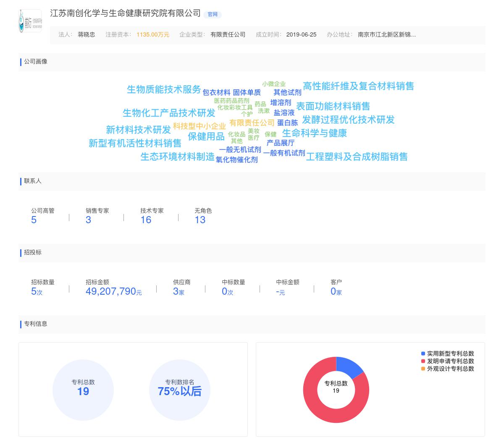This screenshot has height=446, width=504.
Task: View 客户 value 0家
Action: (336, 291)
